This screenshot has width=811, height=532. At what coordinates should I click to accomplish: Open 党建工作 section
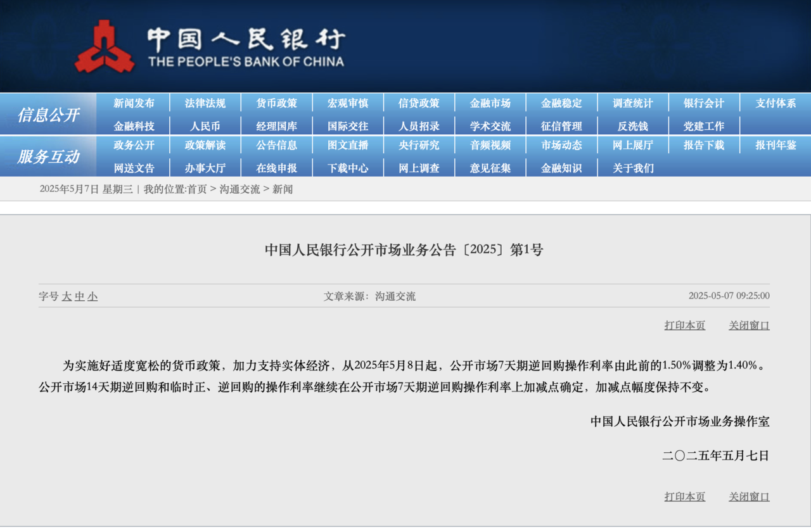point(704,126)
